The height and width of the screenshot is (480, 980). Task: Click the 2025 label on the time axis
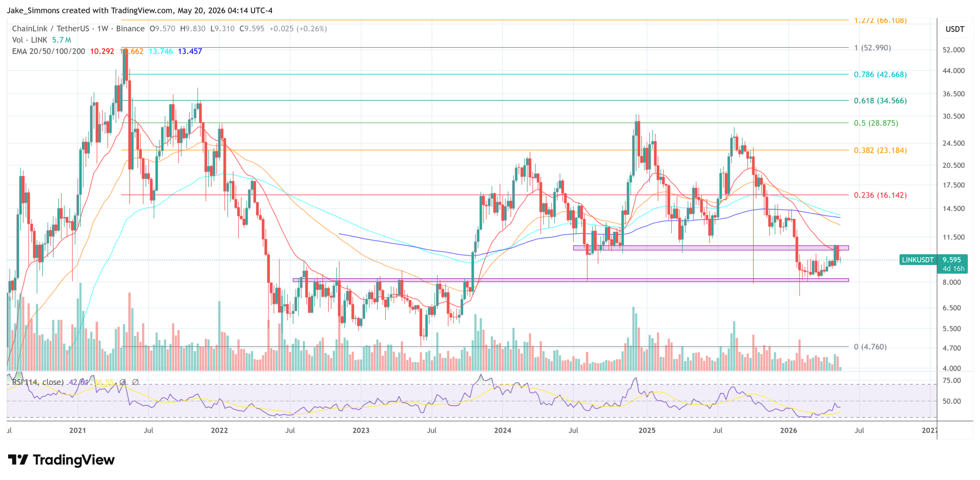(647, 430)
